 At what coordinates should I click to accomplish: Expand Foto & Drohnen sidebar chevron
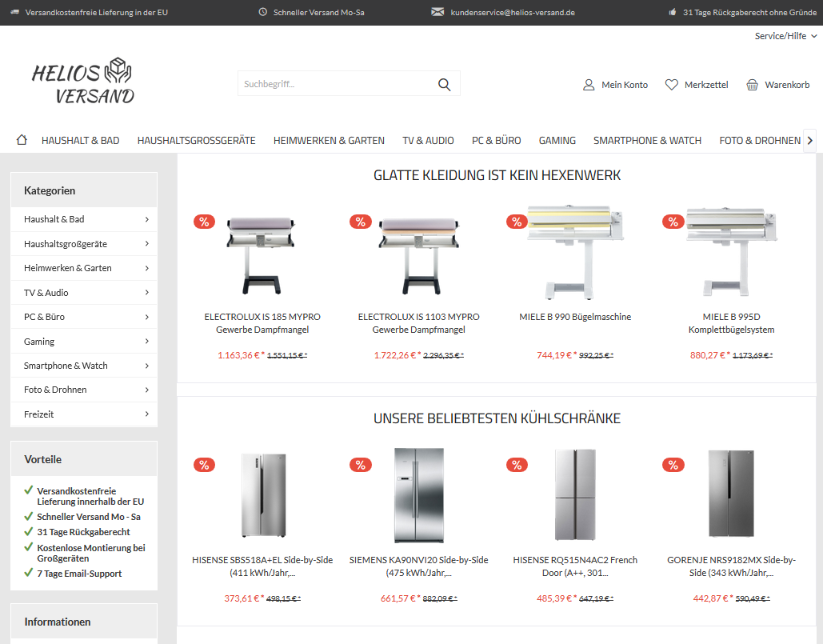pyautogui.click(x=147, y=390)
